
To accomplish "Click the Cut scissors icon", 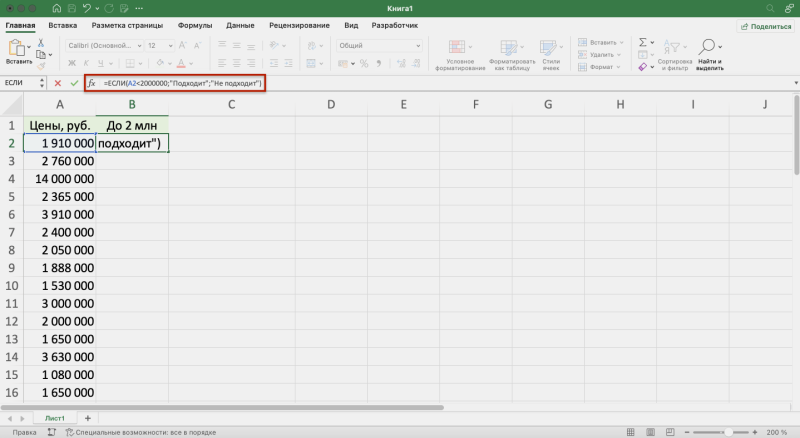I will pyautogui.click(x=41, y=43).
